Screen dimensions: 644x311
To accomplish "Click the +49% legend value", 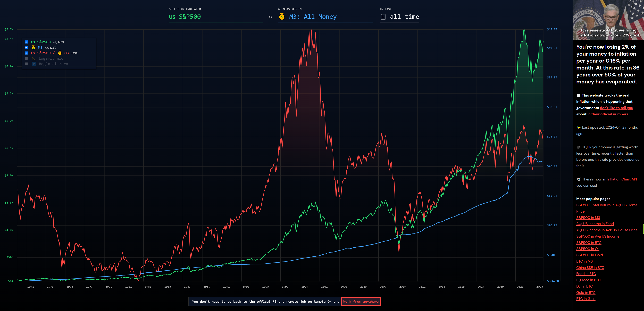I will tap(74, 53).
